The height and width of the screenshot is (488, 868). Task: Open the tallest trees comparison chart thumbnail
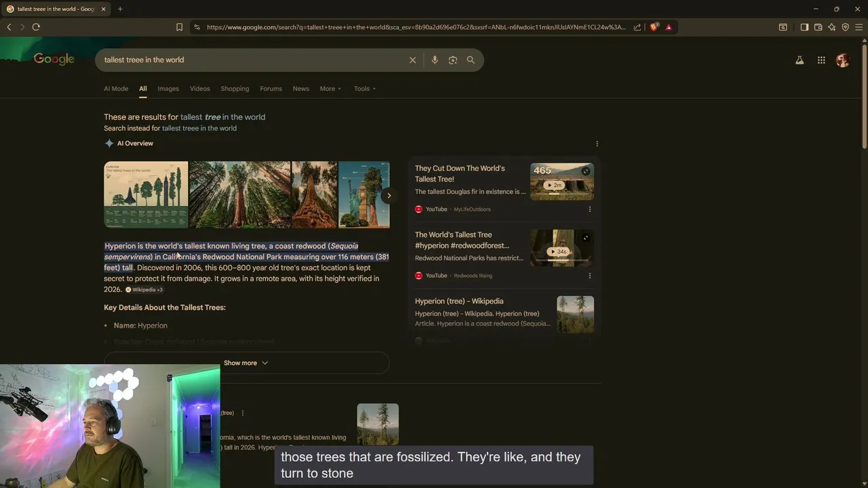(146, 195)
